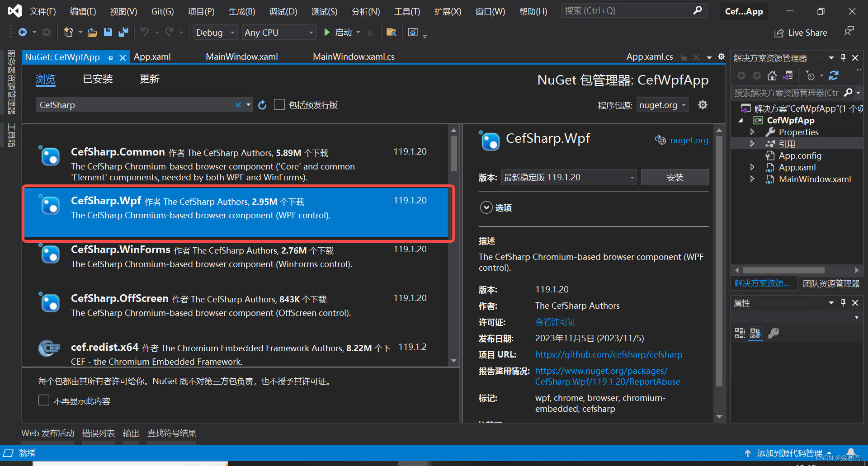Click the Start debugging green arrow
The height and width of the screenshot is (466, 868).
pyautogui.click(x=327, y=32)
